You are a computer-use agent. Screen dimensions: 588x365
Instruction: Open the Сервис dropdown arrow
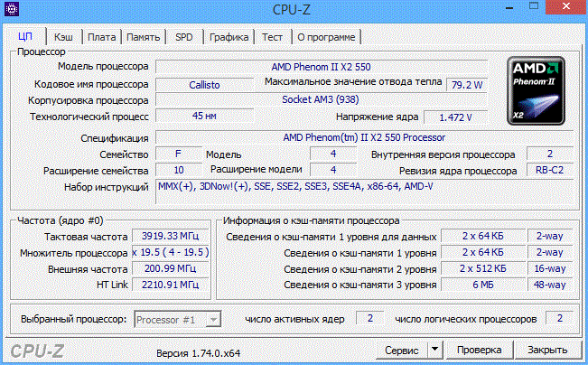point(435,350)
